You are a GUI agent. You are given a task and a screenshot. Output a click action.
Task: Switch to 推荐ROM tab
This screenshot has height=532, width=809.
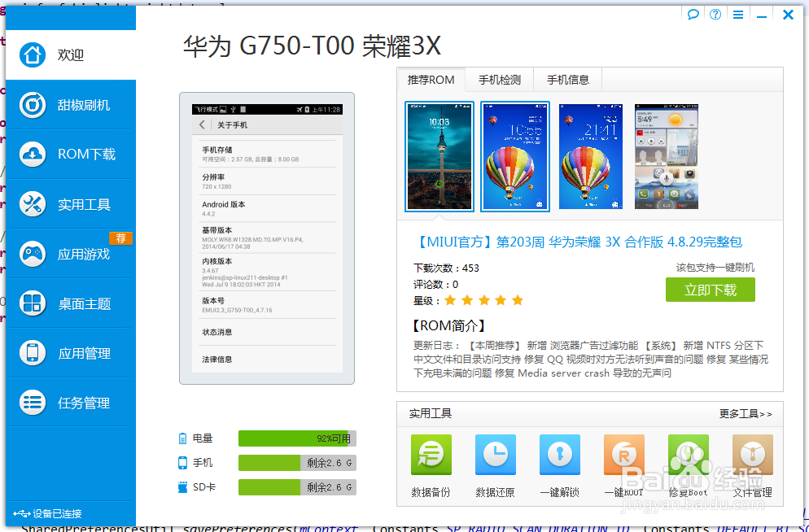pos(431,80)
